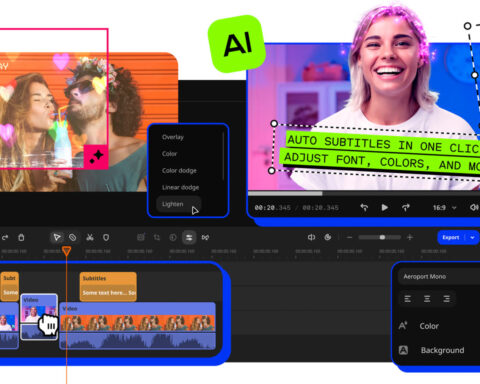480x384 pixels.
Task: Choose the Color dodge blend mode
Action: tap(179, 171)
